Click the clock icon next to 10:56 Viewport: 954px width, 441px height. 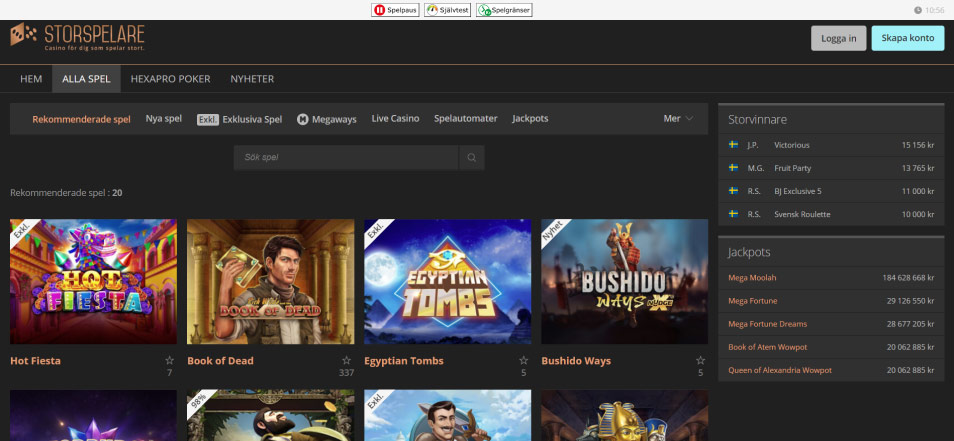point(917,10)
